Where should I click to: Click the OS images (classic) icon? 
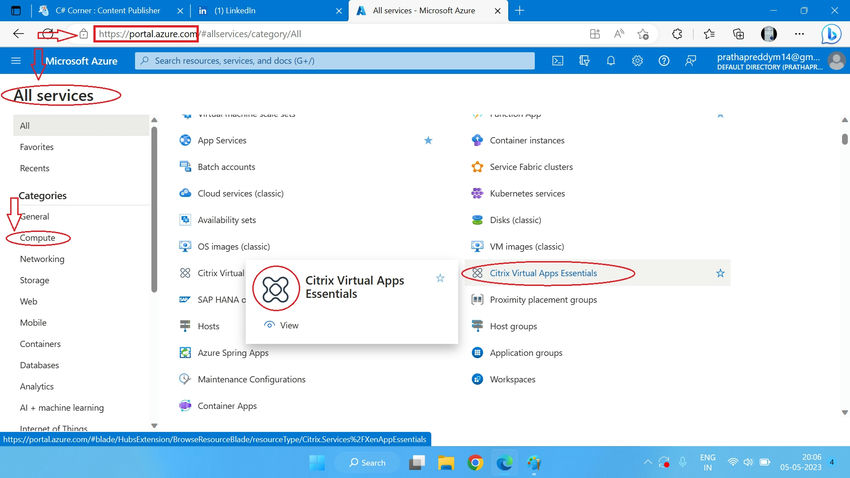tap(185, 247)
